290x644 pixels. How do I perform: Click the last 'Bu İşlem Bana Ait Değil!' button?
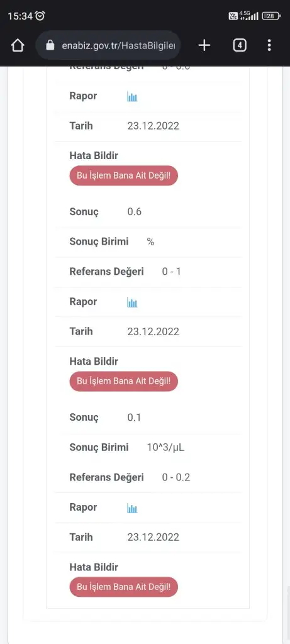[124, 587]
